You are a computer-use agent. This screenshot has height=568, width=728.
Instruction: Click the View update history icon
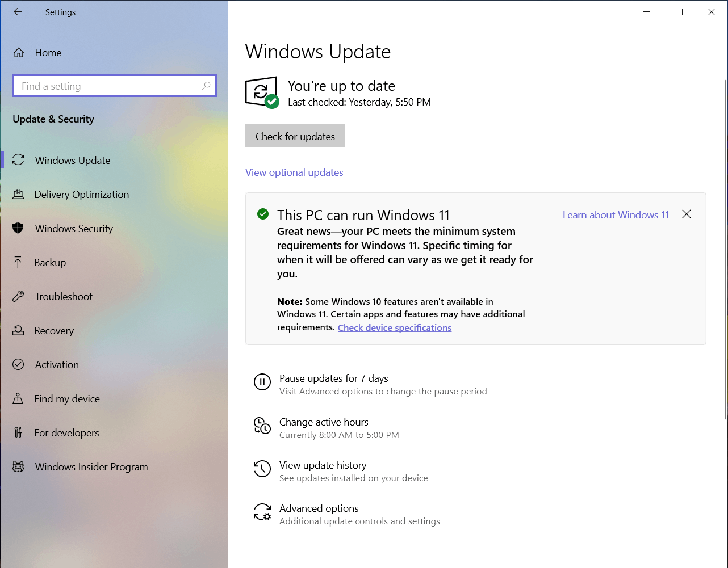click(x=262, y=469)
